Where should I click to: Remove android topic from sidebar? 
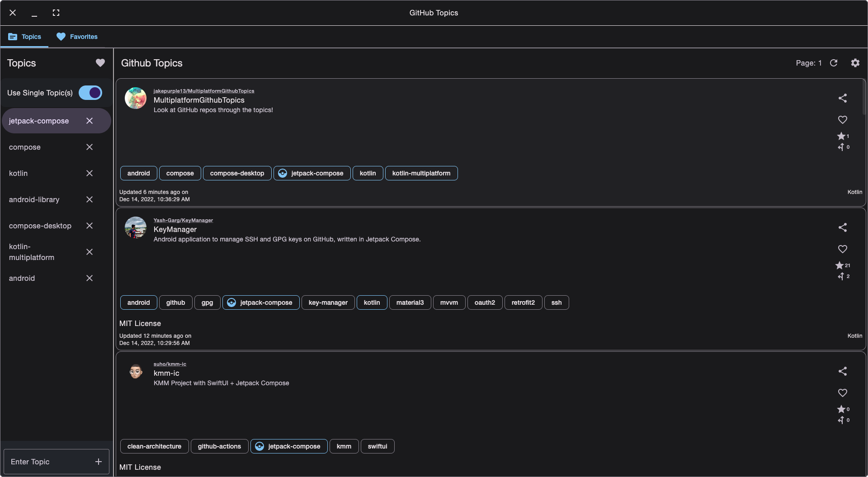[x=90, y=278]
